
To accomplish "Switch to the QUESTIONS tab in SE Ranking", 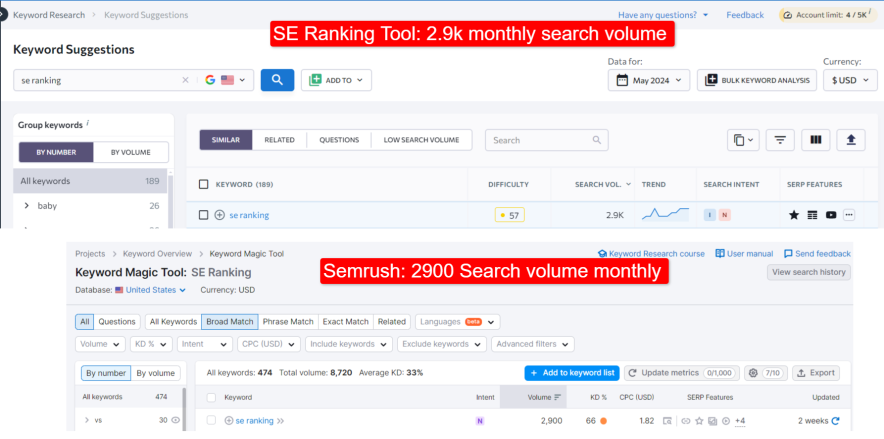I will point(339,140).
